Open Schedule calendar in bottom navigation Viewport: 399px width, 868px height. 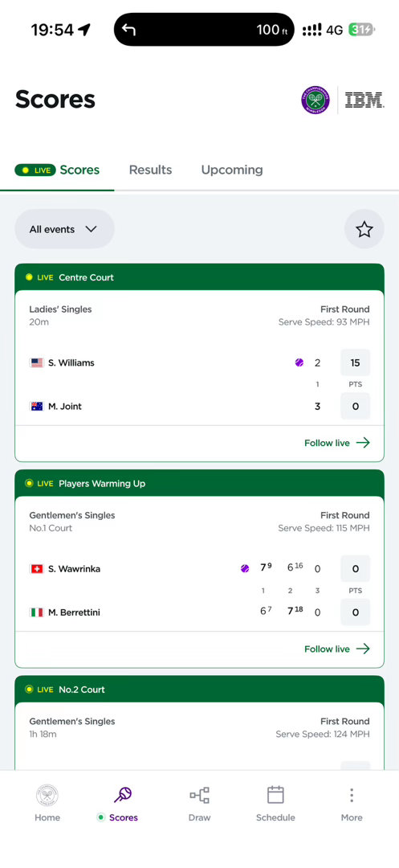click(x=275, y=803)
